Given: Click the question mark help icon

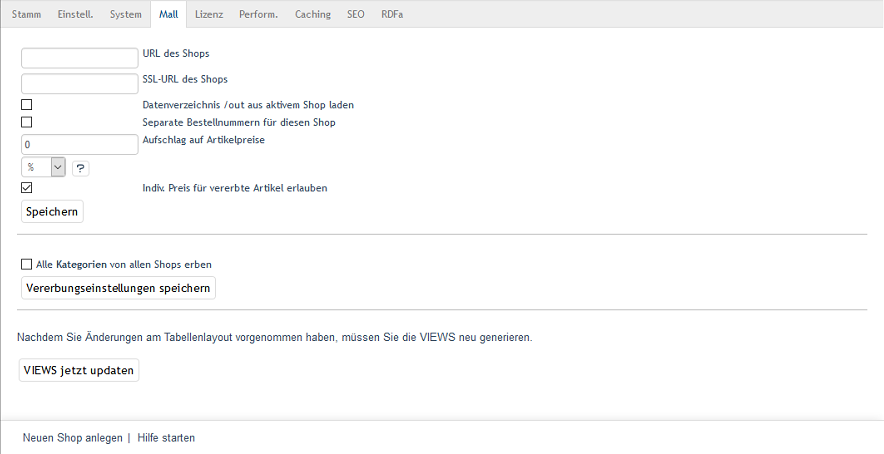Looking at the screenshot, I should tap(81, 168).
